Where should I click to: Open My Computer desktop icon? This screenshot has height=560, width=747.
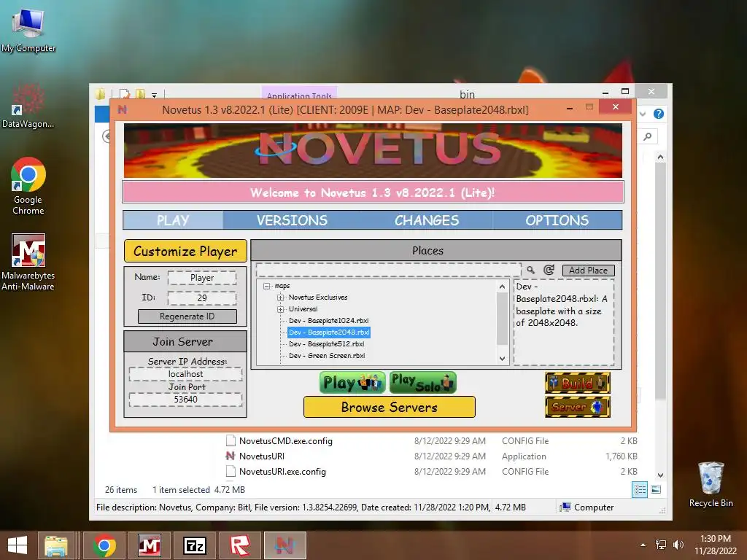click(28, 29)
